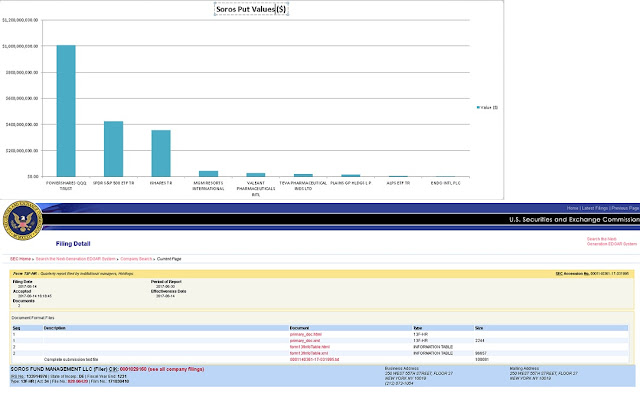Click the Period of Report label
Image resolution: width=640 pixels, height=420 pixels.
[x=166, y=282]
